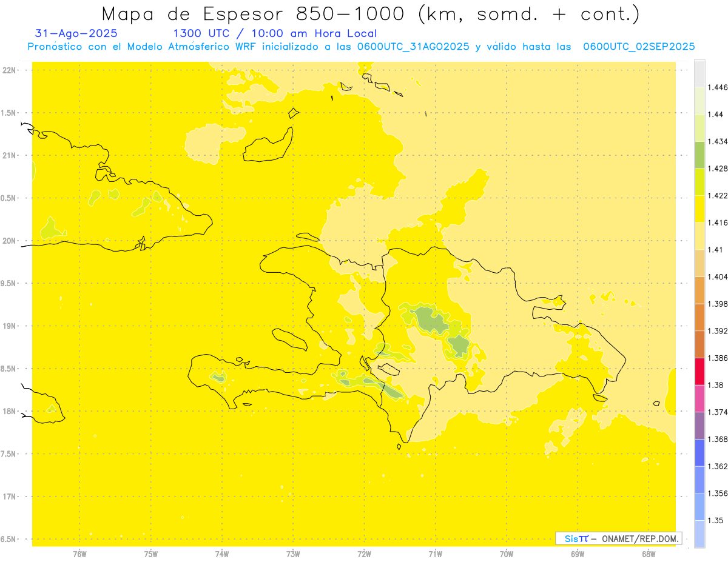
Task: Click the latitude axis label '17N'
Action: 10,497
